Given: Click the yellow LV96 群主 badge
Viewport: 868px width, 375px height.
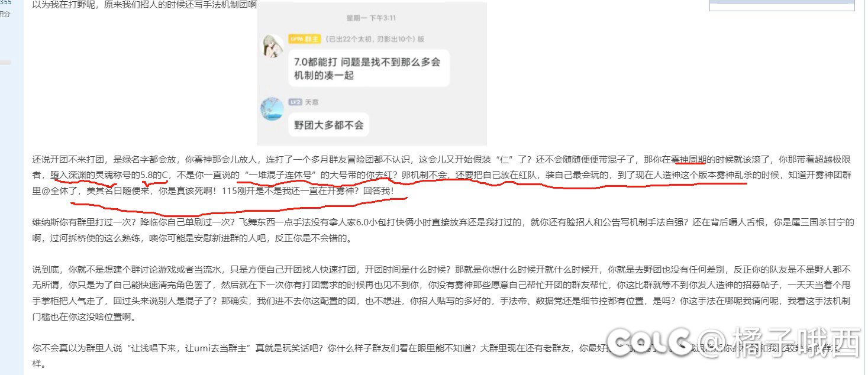Looking at the screenshot, I should [305, 39].
